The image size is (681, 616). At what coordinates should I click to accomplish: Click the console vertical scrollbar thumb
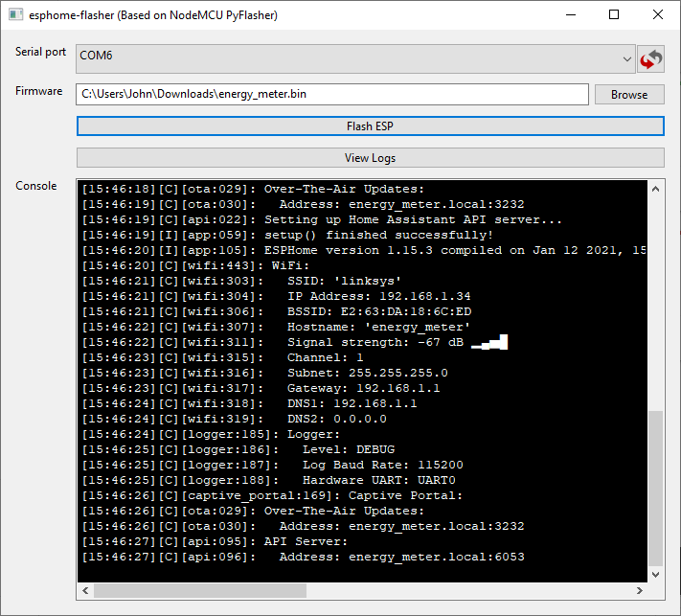click(656, 488)
